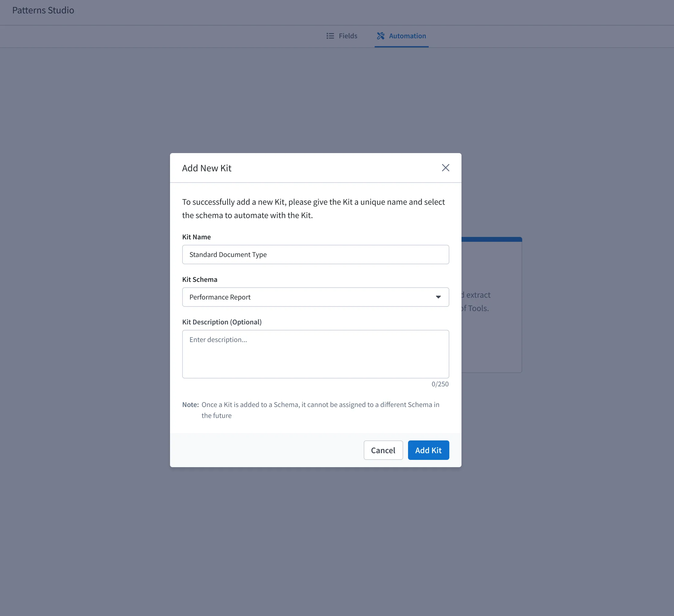
Task: Click the Fields list icon
Action: [330, 36]
